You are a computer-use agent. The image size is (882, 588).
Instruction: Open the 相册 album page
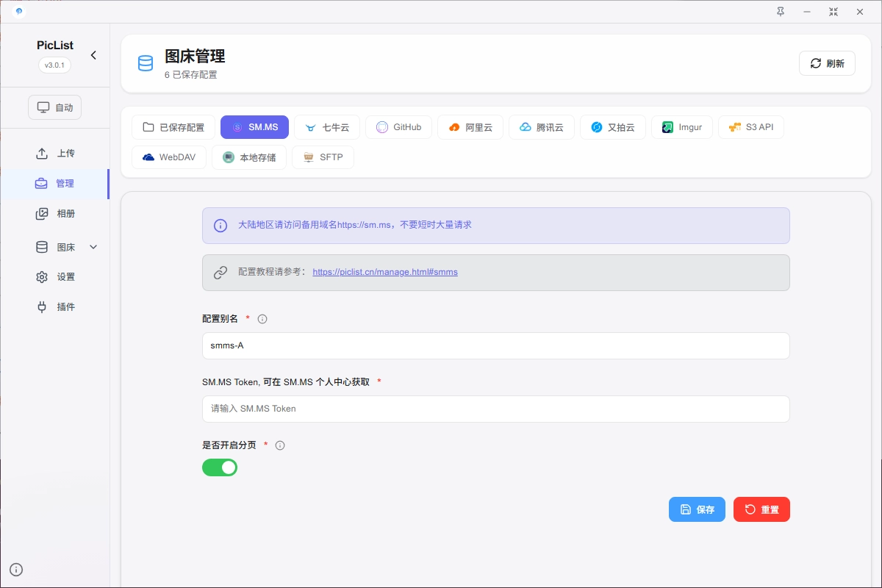click(55, 214)
